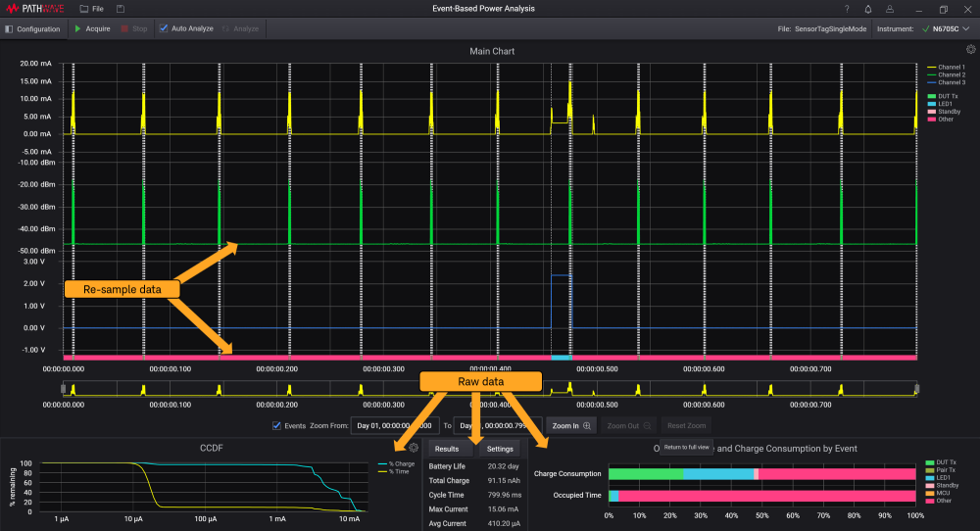The width and height of the screenshot is (980, 531).
Task: Click DUT Tx green legend swatch
Action: coord(930,96)
